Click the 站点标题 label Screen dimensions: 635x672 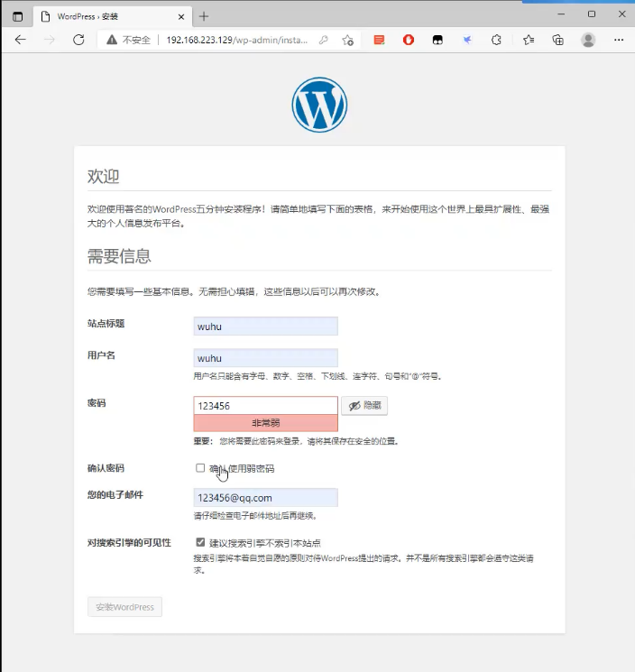tap(106, 324)
